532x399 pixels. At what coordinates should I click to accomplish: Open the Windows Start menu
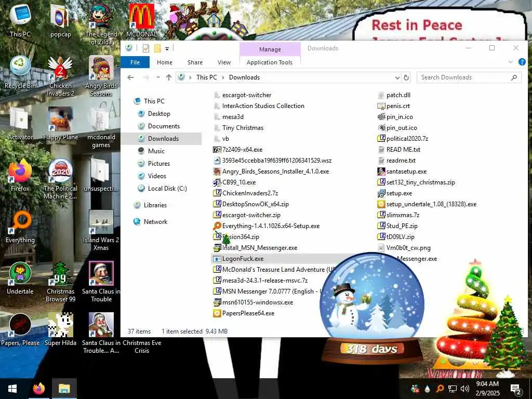12,389
